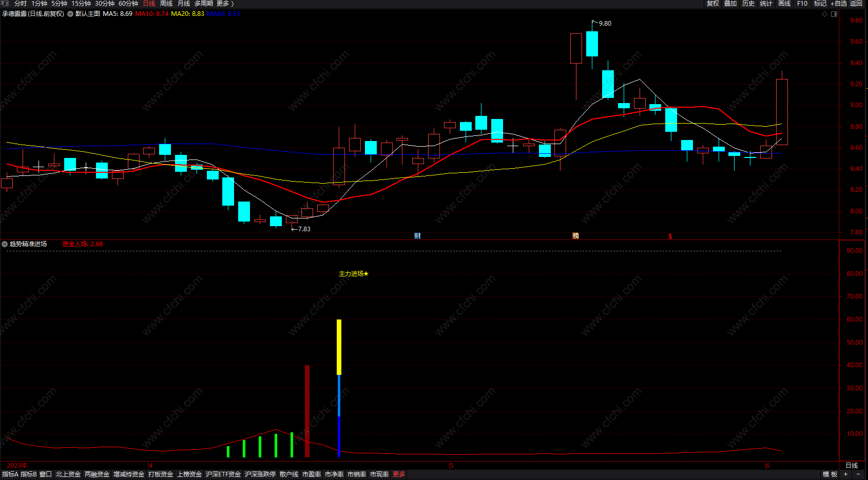Click the diamond icon above the main chart
Image resolution: width=868 pixels, height=480 pixels.
click(x=825, y=14)
